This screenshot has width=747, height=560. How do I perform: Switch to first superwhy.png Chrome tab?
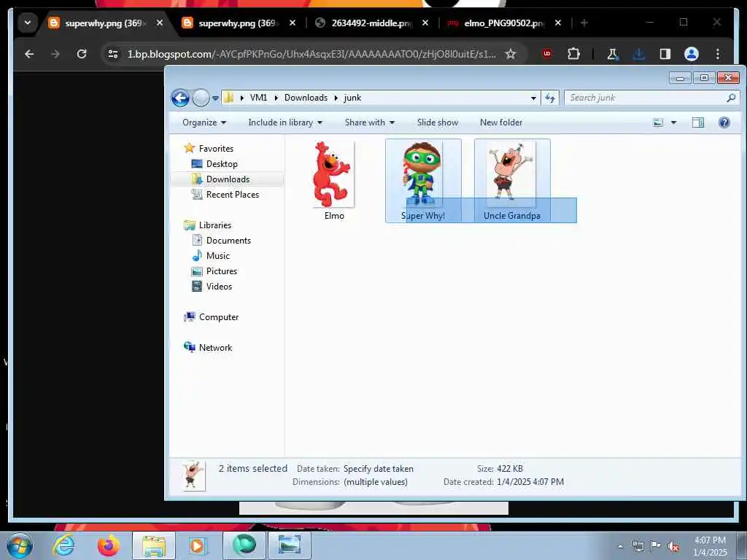(105, 23)
